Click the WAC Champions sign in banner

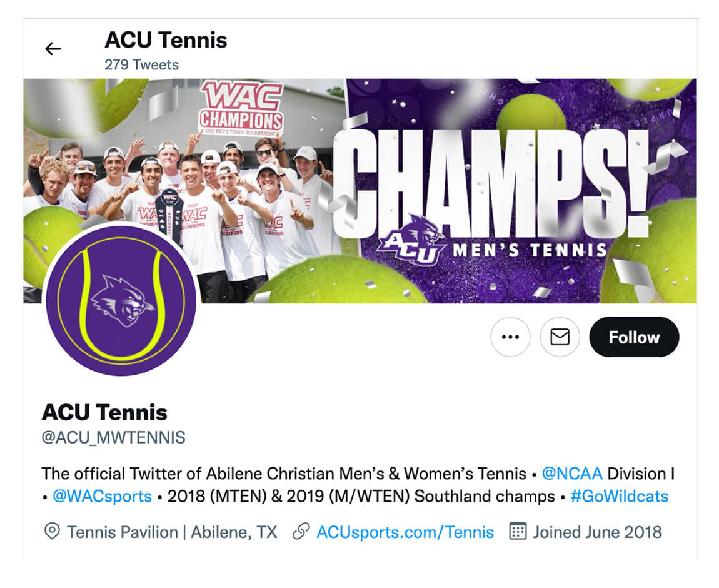click(241, 109)
